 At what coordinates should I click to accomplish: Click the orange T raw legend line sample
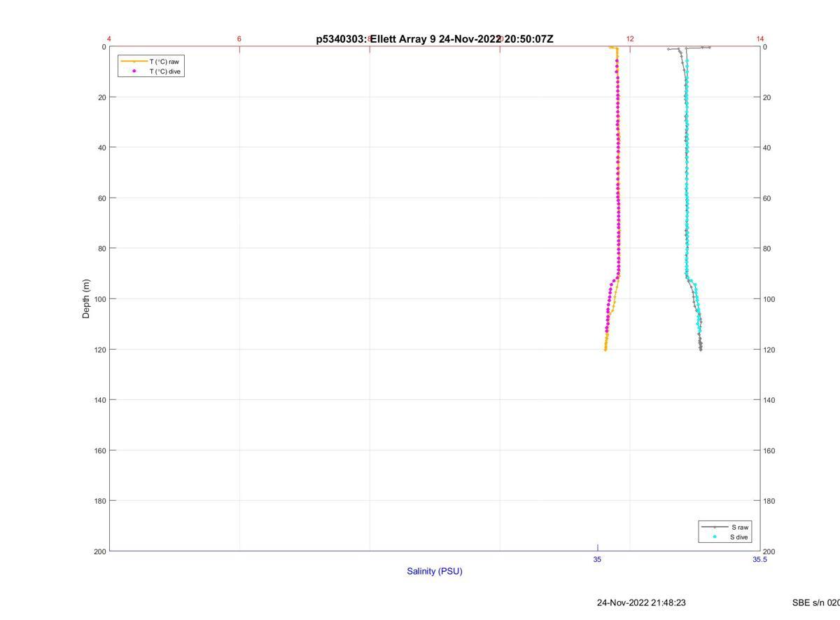pos(134,62)
